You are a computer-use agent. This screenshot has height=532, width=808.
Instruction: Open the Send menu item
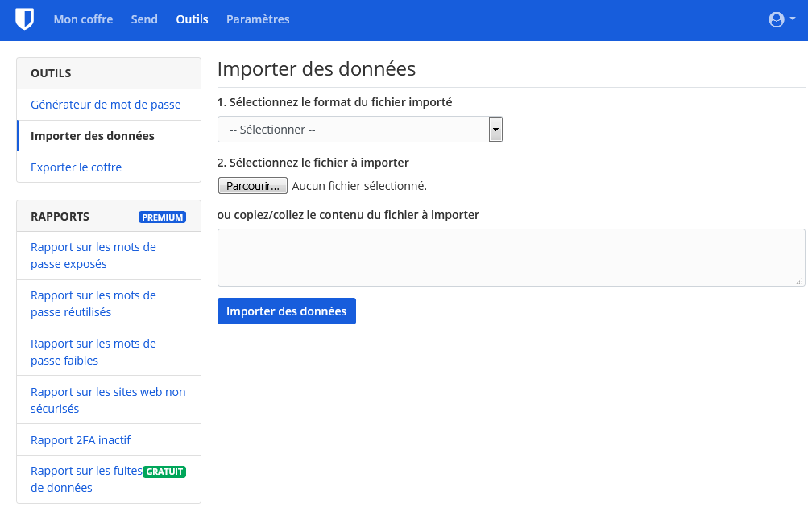(144, 19)
